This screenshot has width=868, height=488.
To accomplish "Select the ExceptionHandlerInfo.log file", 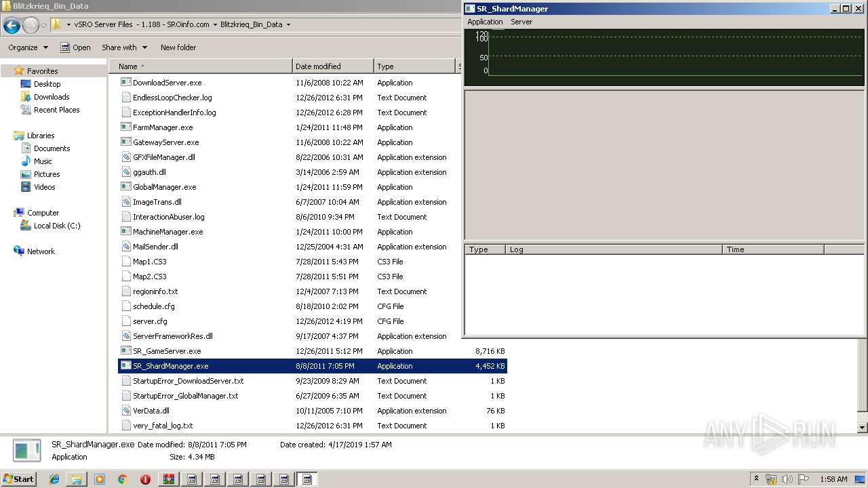I will click(174, 113).
